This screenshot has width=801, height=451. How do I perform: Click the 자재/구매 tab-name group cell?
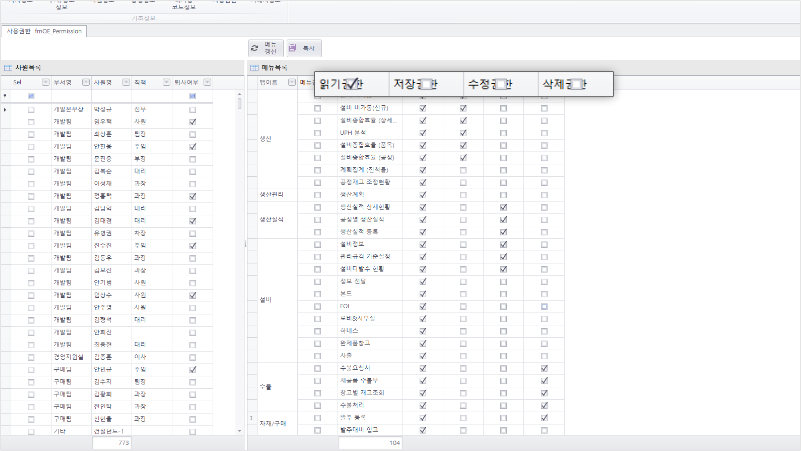coord(278,423)
